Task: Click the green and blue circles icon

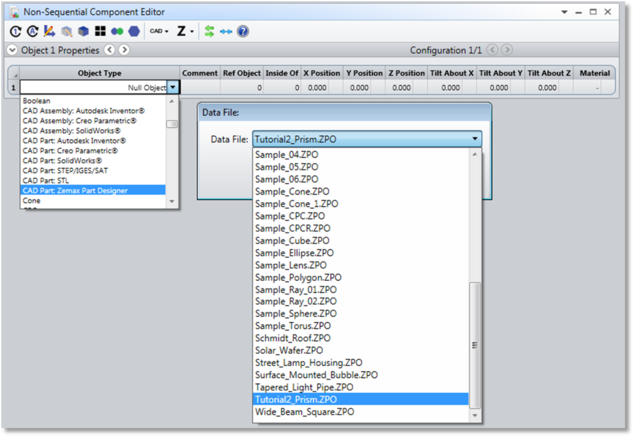Action: click(118, 31)
